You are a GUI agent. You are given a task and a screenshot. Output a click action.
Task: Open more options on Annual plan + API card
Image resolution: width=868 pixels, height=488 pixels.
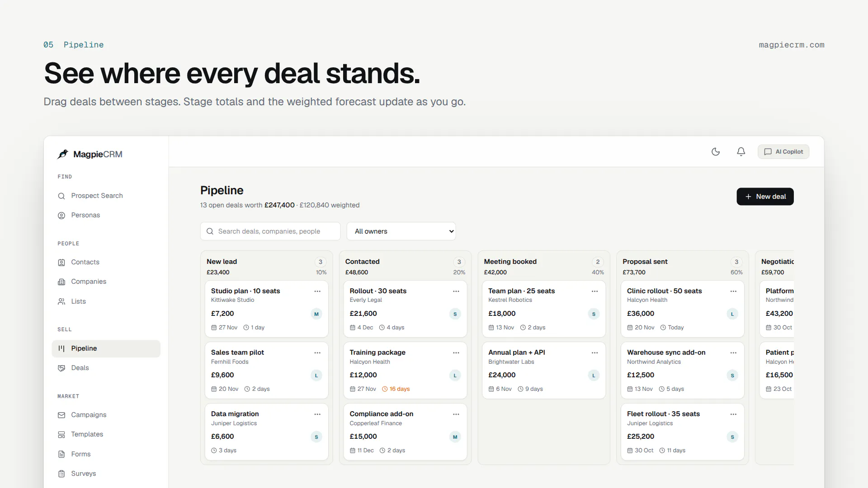tap(594, 353)
